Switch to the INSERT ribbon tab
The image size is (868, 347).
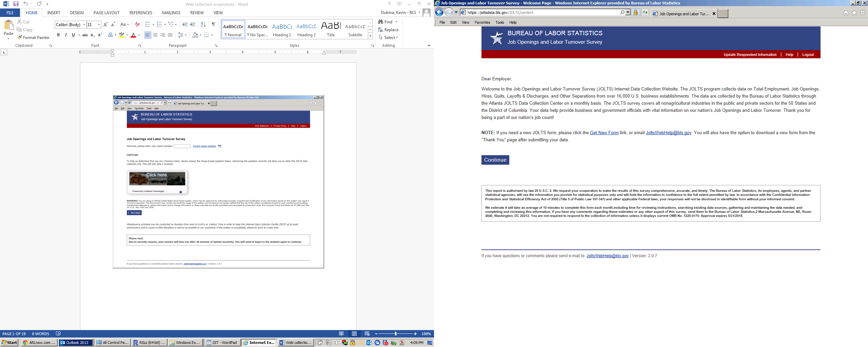click(54, 13)
